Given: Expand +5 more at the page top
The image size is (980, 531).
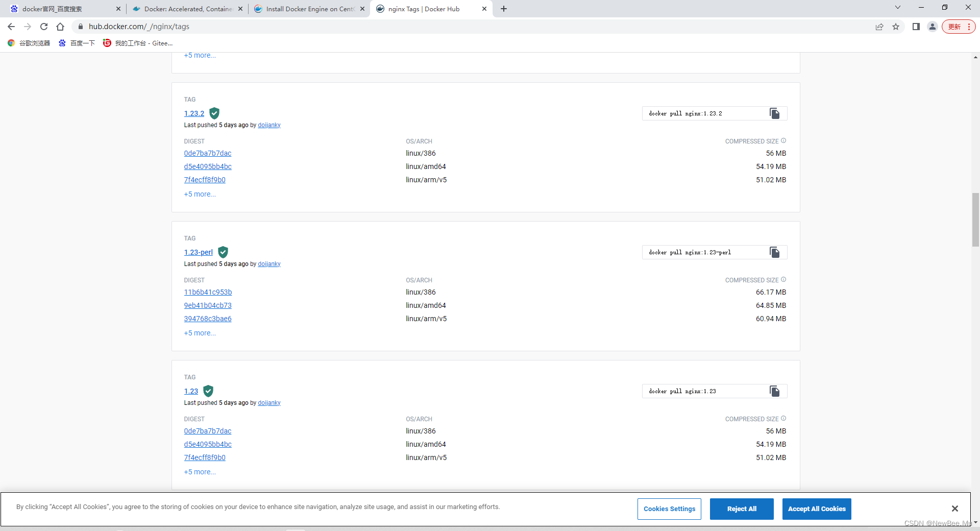Looking at the screenshot, I should (200, 55).
